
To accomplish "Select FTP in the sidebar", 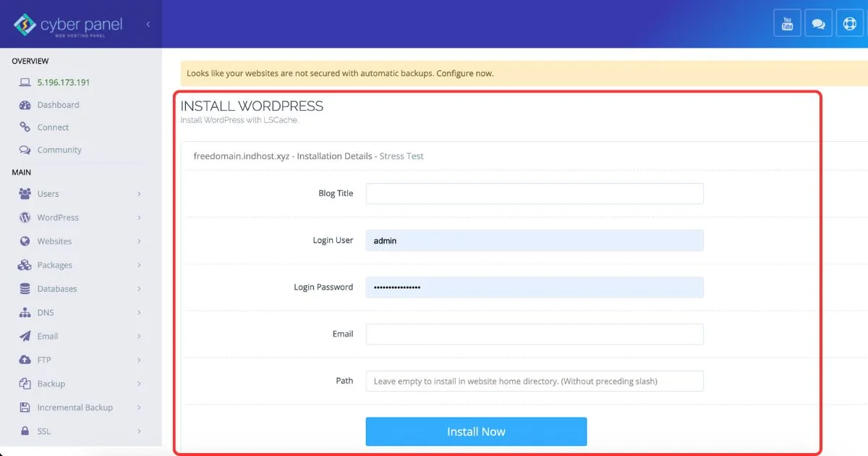I will click(45, 360).
